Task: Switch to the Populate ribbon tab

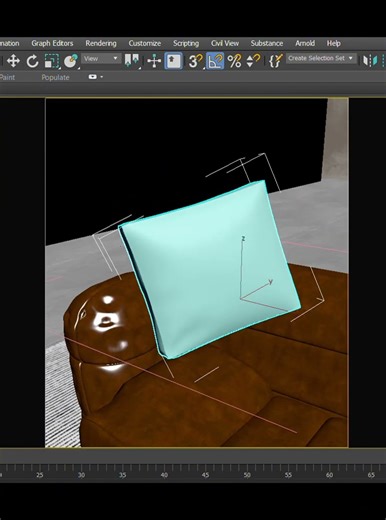Action: 55,77
